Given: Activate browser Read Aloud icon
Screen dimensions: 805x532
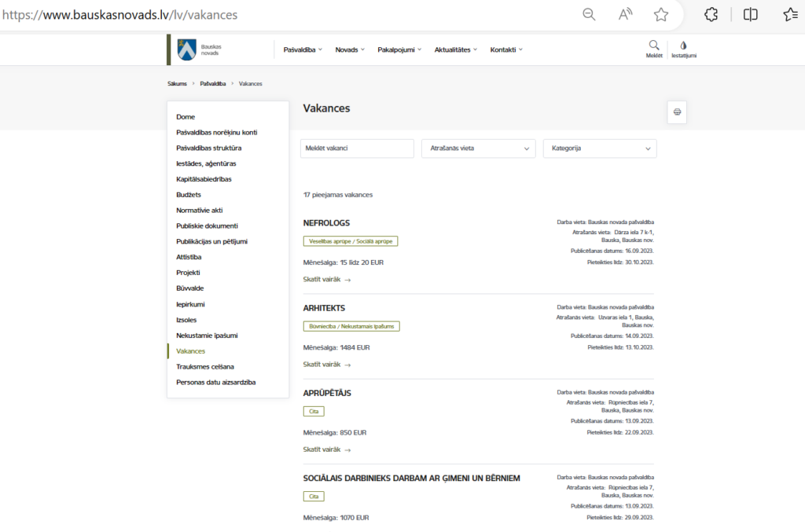Looking at the screenshot, I should [626, 14].
